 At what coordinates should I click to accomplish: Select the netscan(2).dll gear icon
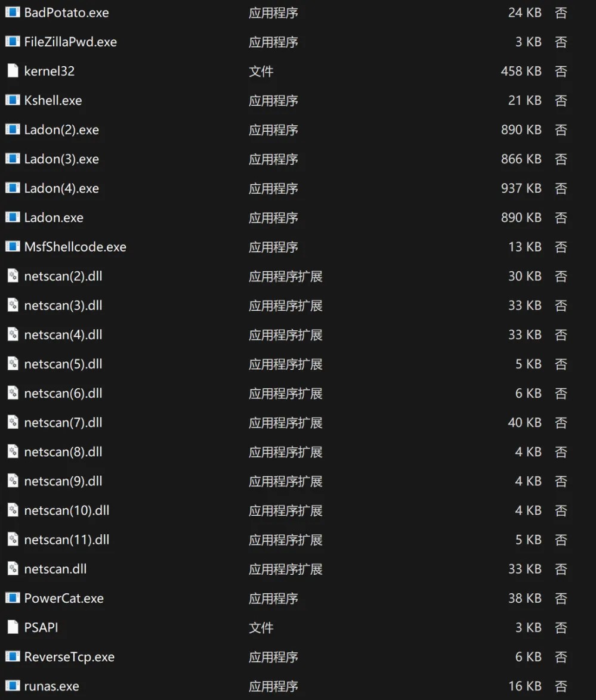[x=13, y=276]
